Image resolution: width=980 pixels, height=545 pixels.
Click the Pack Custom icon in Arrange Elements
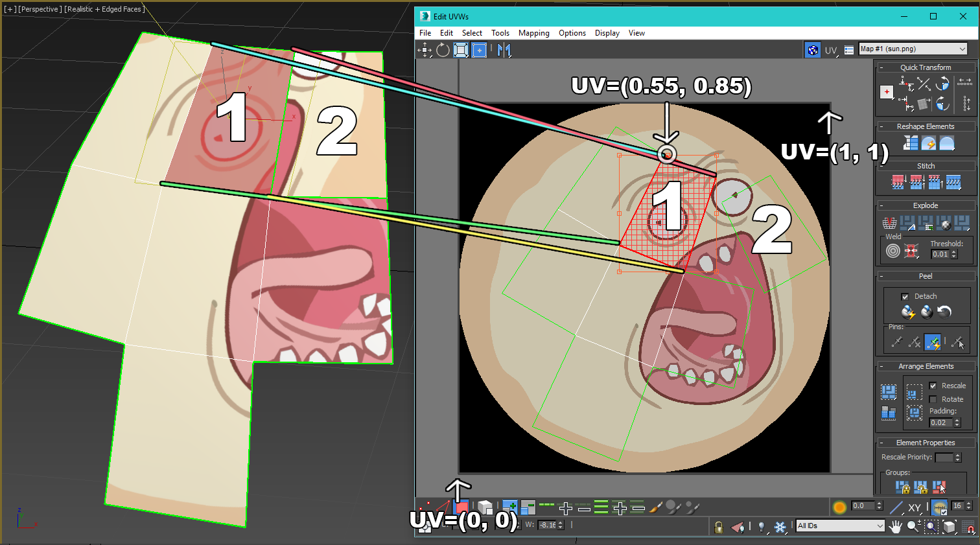pos(889,392)
